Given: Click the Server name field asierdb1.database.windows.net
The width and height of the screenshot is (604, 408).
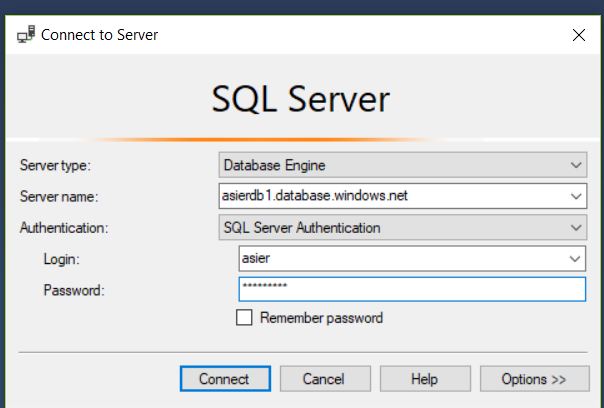Looking at the screenshot, I should (x=403, y=196).
